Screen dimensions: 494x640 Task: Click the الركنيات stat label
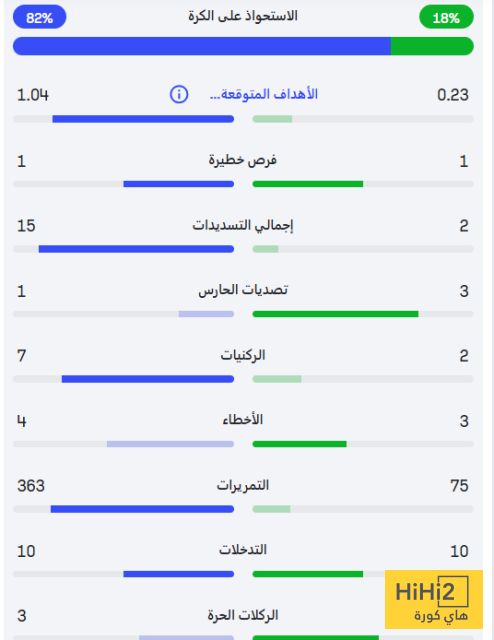(243, 355)
